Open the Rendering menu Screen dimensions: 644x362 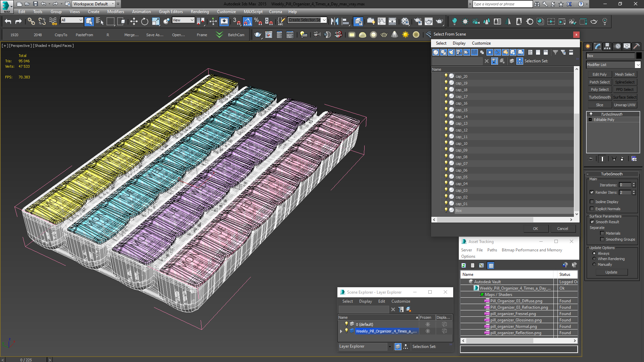pyautogui.click(x=200, y=11)
